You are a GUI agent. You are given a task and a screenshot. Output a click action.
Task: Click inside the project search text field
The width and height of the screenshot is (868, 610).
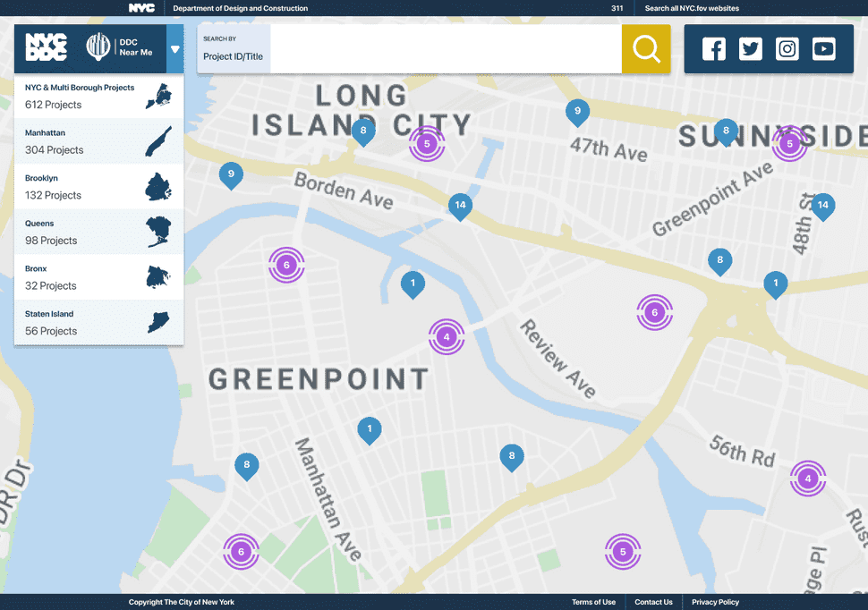pyautogui.click(x=446, y=49)
